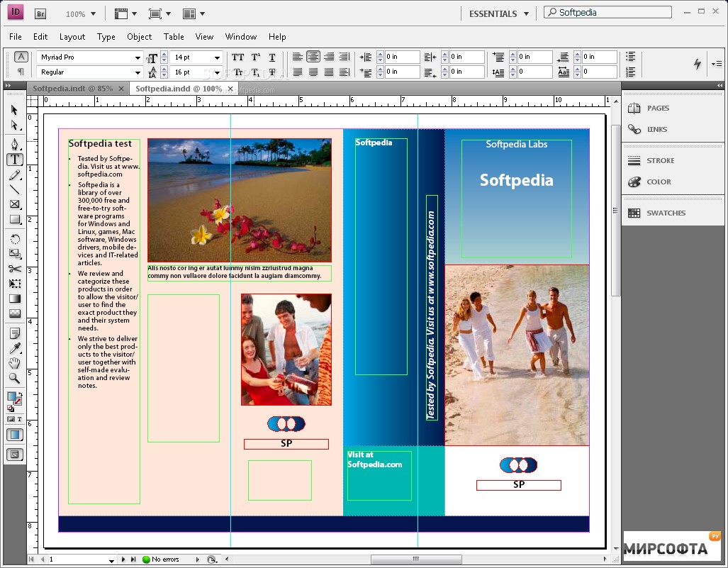
Task: Select the Zoom magnifier tool
Action: coord(14,378)
